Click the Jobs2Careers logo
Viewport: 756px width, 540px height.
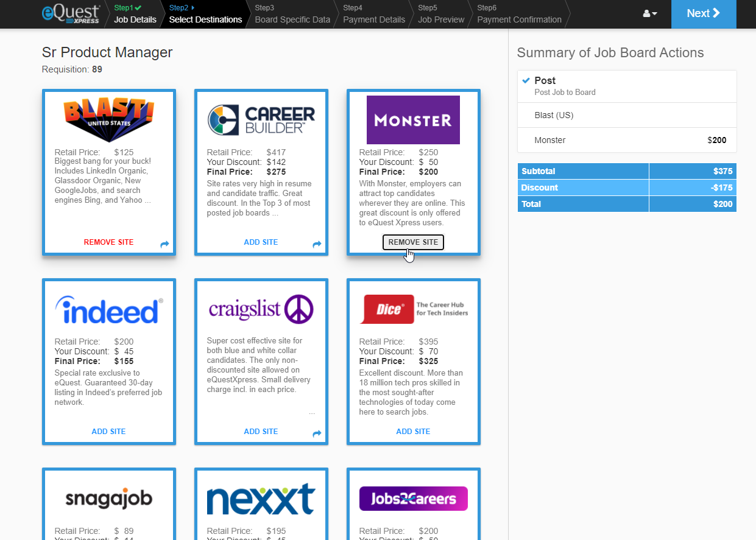(x=414, y=499)
